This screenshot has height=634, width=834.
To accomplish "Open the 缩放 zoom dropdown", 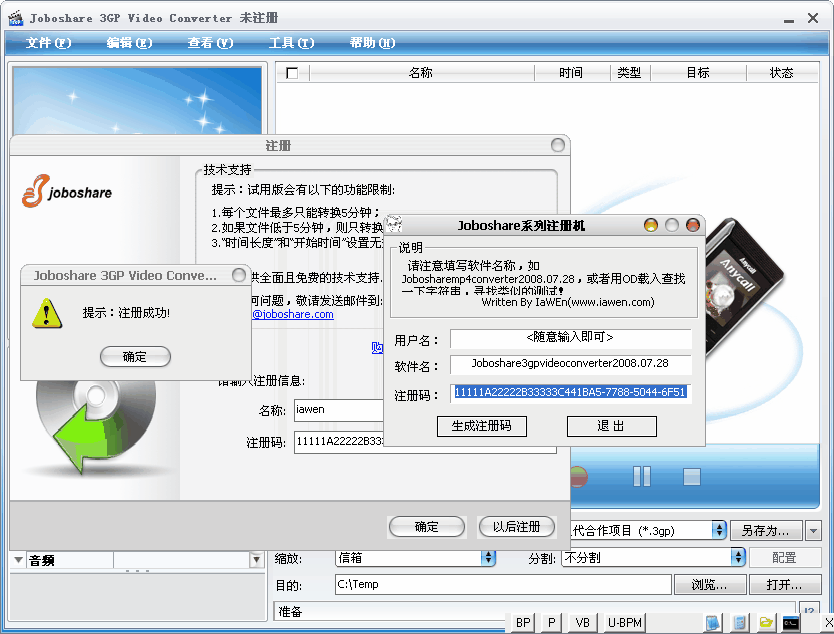I will coord(489,558).
